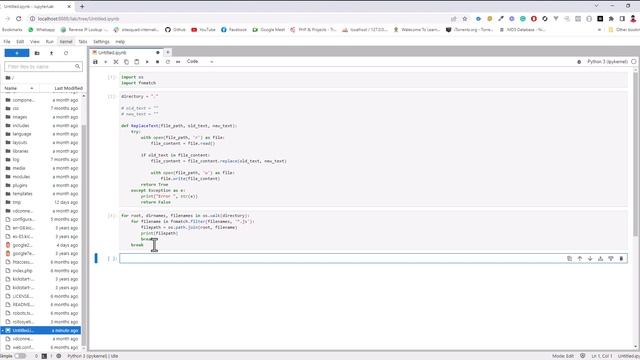Click the terminals count icon in status bar
640x360 pixels.
click(x=44, y=356)
